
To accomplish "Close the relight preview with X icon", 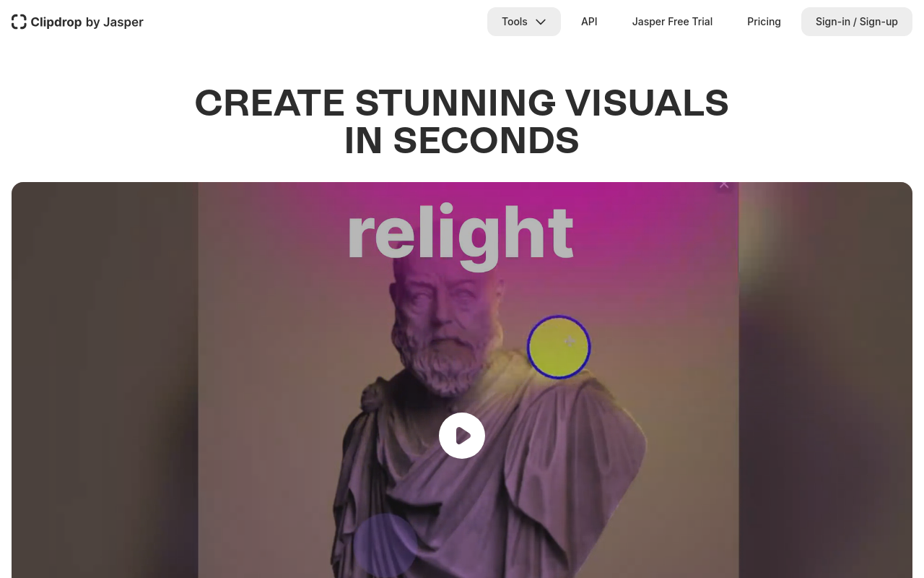I will pyautogui.click(x=724, y=184).
